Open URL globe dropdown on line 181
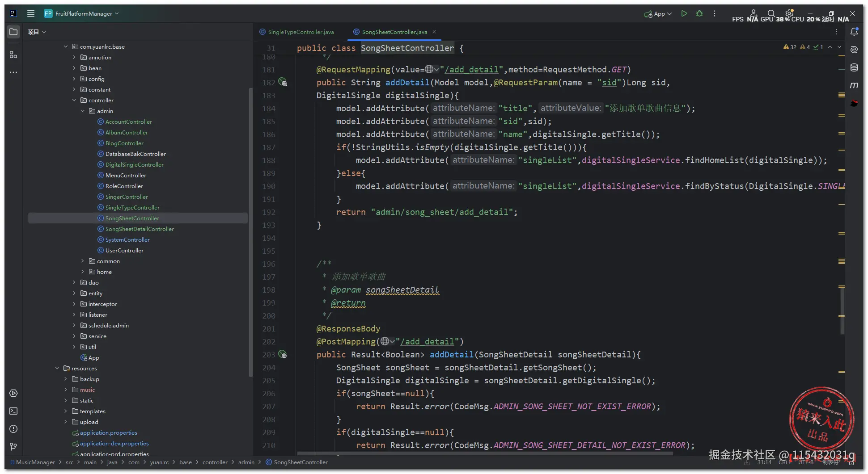 click(x=432, y=69)
